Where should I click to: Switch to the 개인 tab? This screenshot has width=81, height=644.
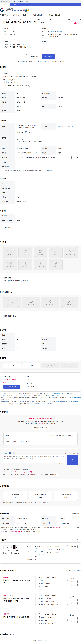click(x=5, y=4)
